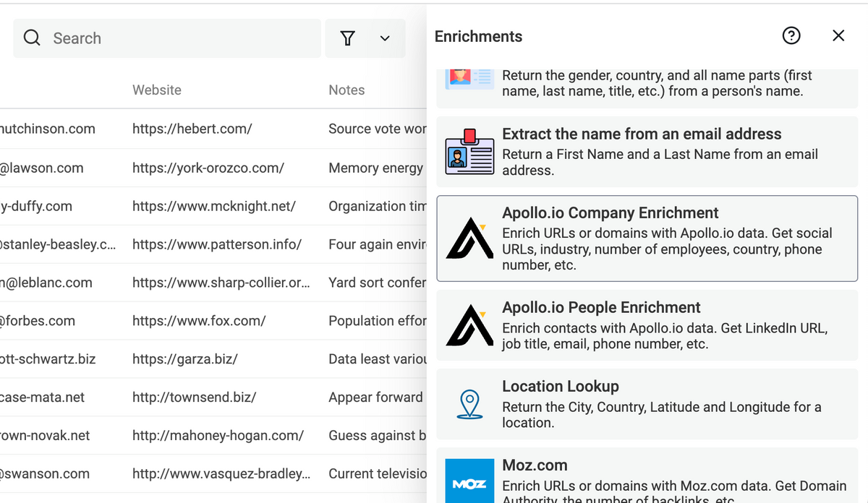Choose Extract the name from an email address
Screen dimensions: 868x503
pyautogui.click(x=642, y=134)
